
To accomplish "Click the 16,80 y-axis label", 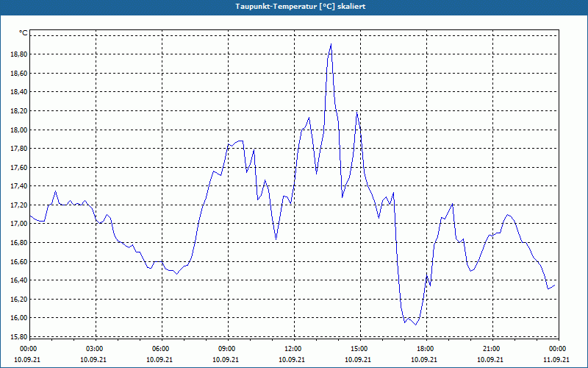I will pyautogui.click(x=19, y=243).
